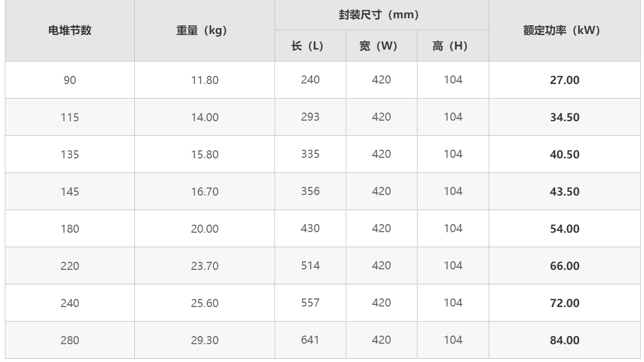Select the 145 stack count cell
The image size is (644, 362).
pos(70,192)
